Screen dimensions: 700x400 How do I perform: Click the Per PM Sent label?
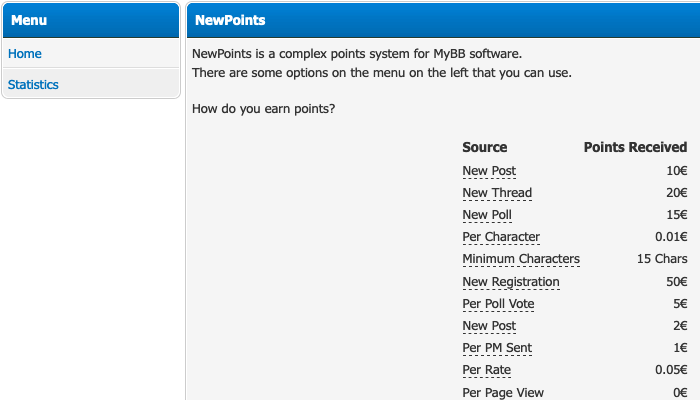point(497,348)
